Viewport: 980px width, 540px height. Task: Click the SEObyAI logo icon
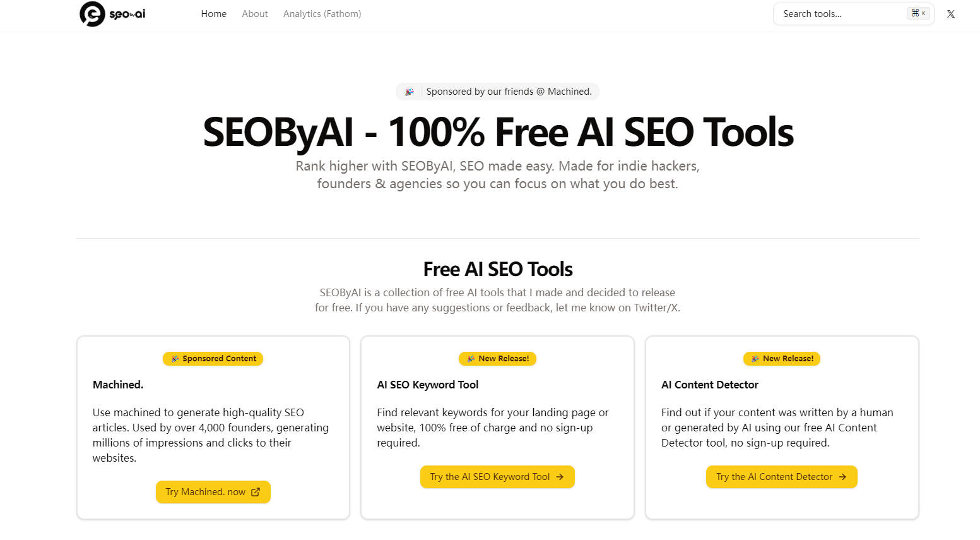92,14
